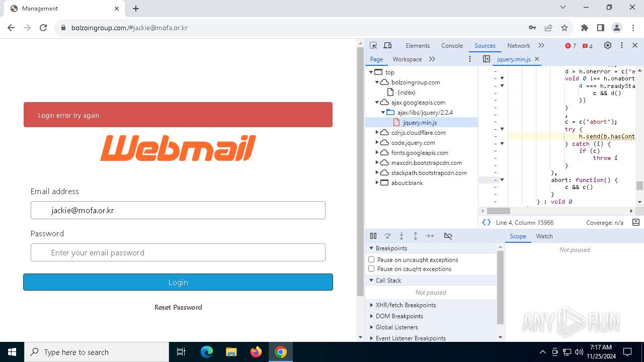Select jquery.min.js in file tree
This screenshot has height=362, width=644.
(420, 122)
